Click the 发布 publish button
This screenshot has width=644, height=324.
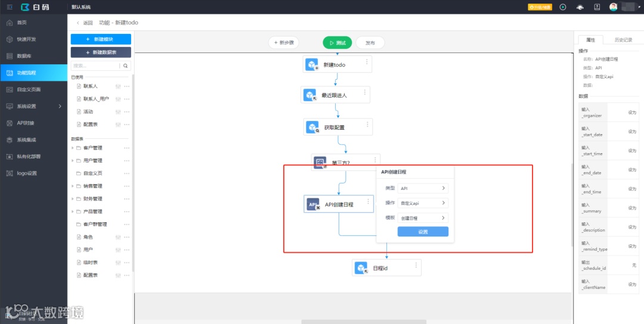pos(370,43)
